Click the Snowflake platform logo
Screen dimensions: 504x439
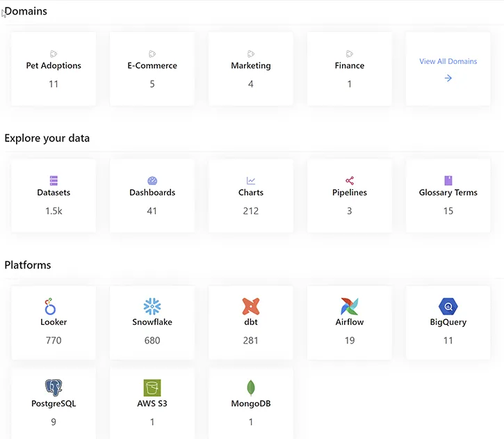(152, 306)
